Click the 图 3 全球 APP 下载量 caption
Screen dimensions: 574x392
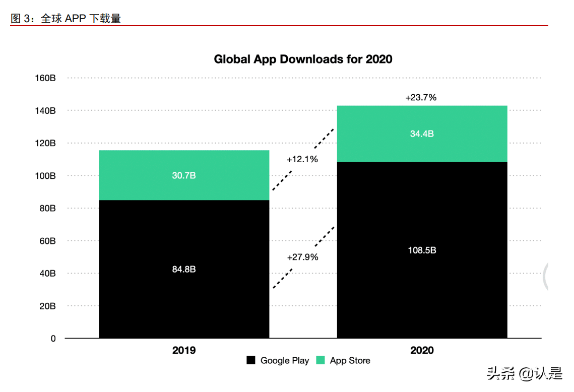coord(66,19)
